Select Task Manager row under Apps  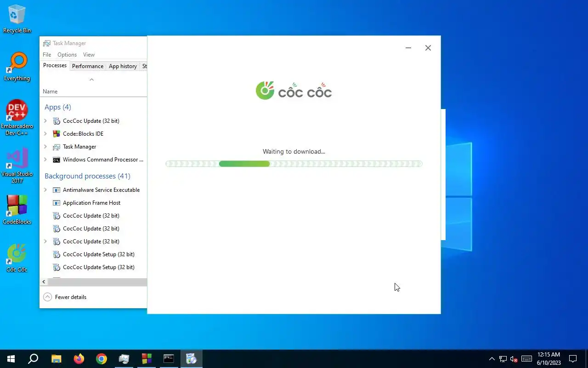94,147
